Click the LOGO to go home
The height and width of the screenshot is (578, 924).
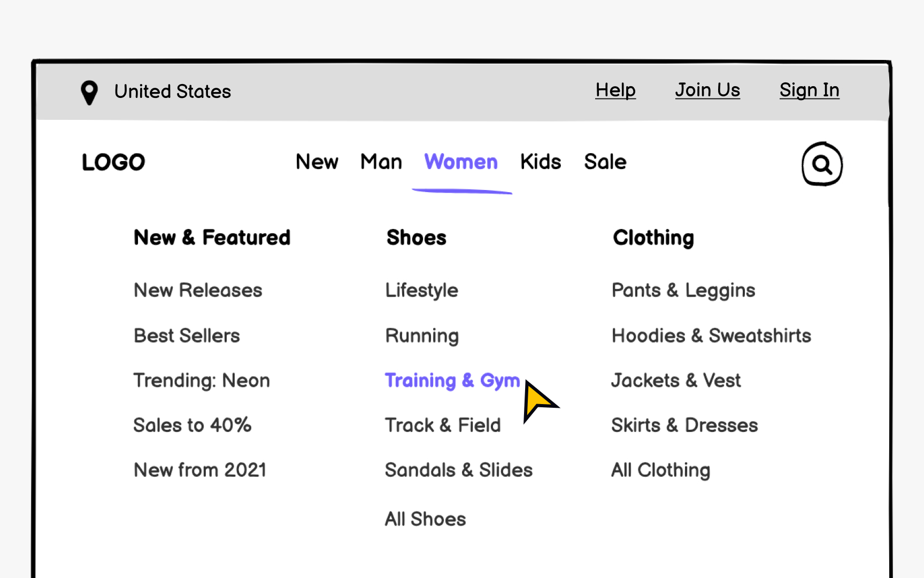[113, 162]
